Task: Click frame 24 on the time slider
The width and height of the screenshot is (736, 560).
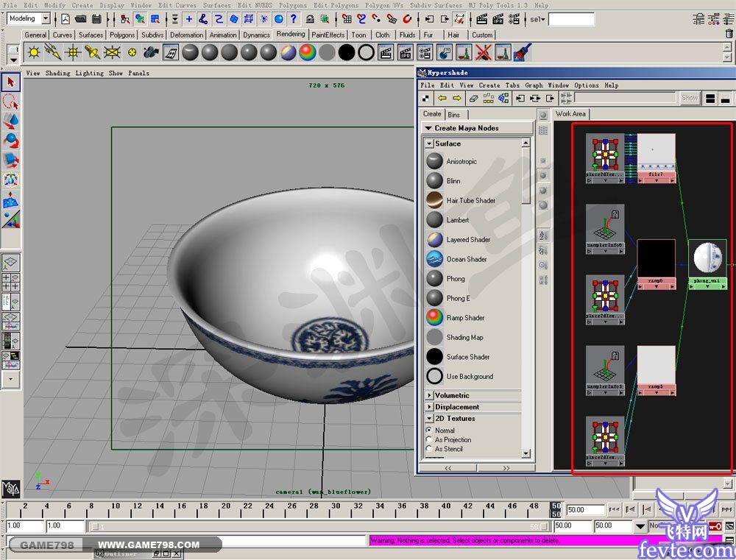Action: (x=269, y=508)
